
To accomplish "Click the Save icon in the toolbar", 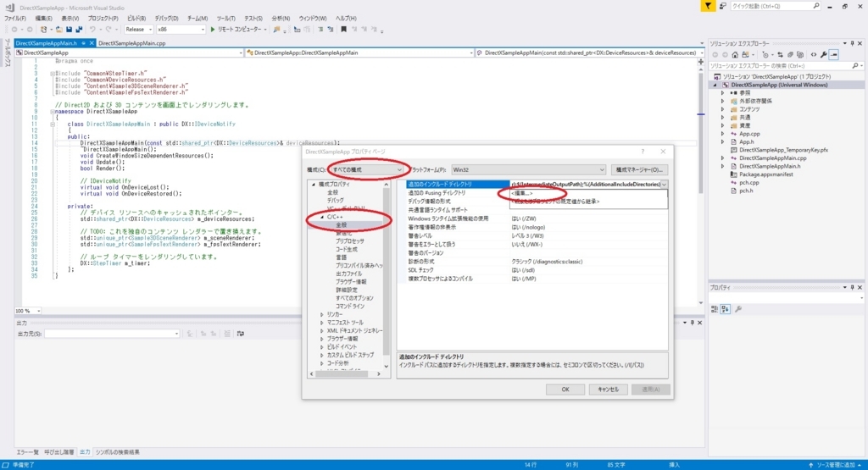I will [x=70, y=30].
